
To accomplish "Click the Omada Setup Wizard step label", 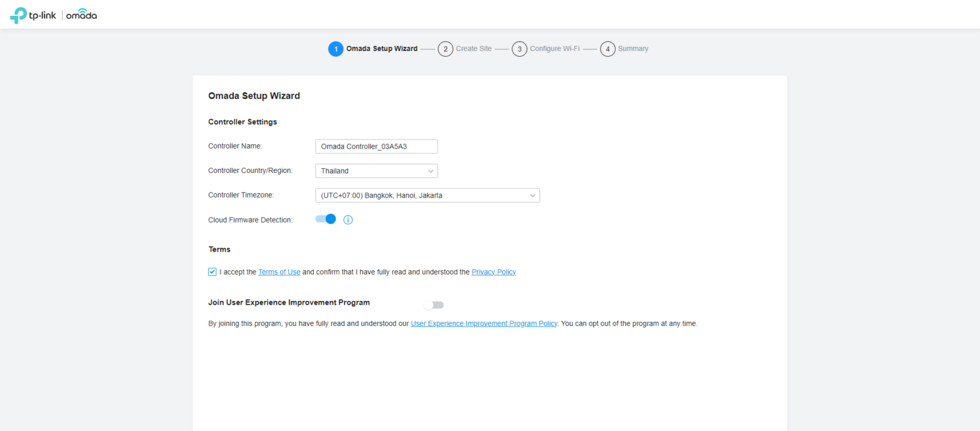I will pos(382,49).
